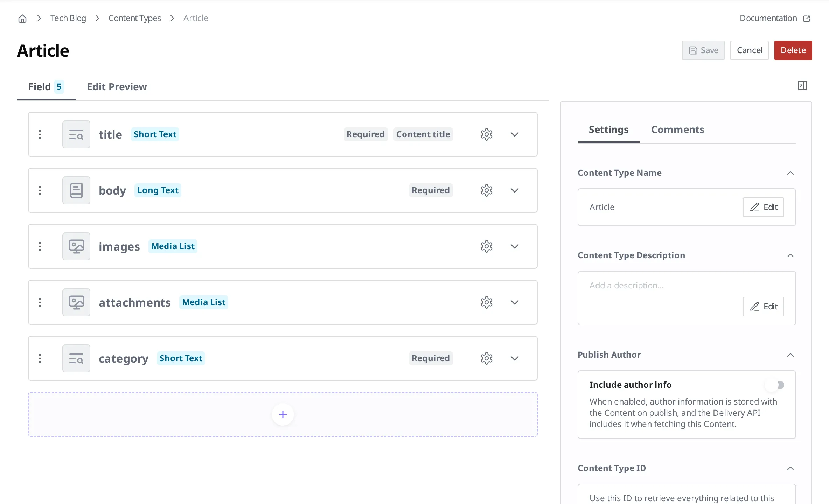Click the Required badge on category row
829x504 pixels.
pos(431,358)
